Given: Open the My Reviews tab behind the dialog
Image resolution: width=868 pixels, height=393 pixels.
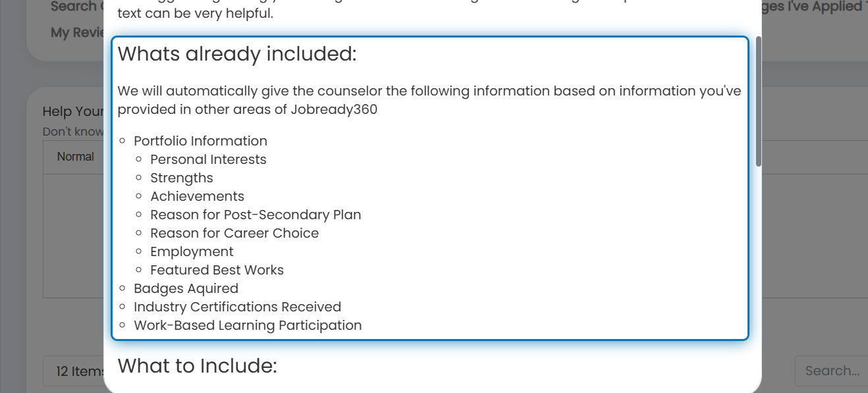Looking at the screenshot, I should coord(78,32).
